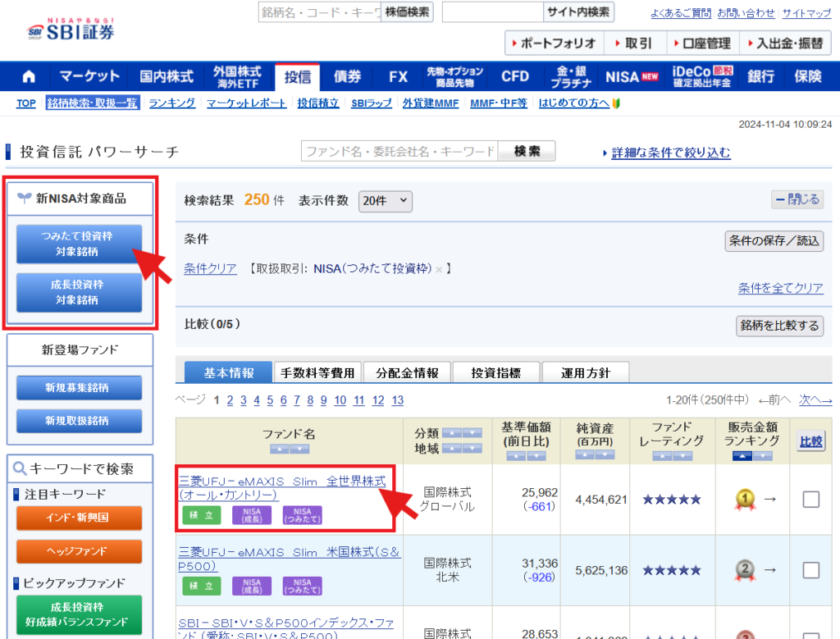840x639 pixels.
Task: Click NISA(つみたて) badge of 米国株式 S&P500 fund
Action: (302, 586)
